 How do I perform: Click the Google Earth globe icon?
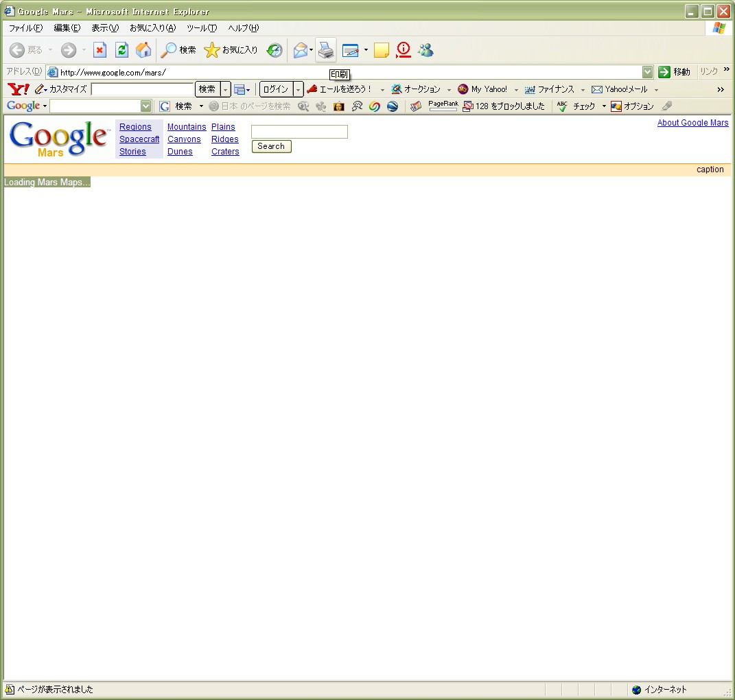(x=393, y=106)
